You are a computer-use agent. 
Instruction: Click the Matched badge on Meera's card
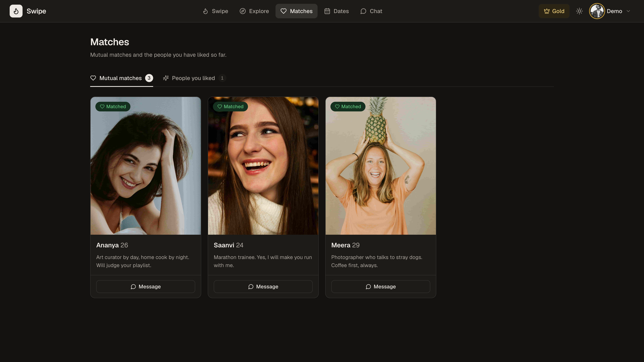[x=348, y=107]
